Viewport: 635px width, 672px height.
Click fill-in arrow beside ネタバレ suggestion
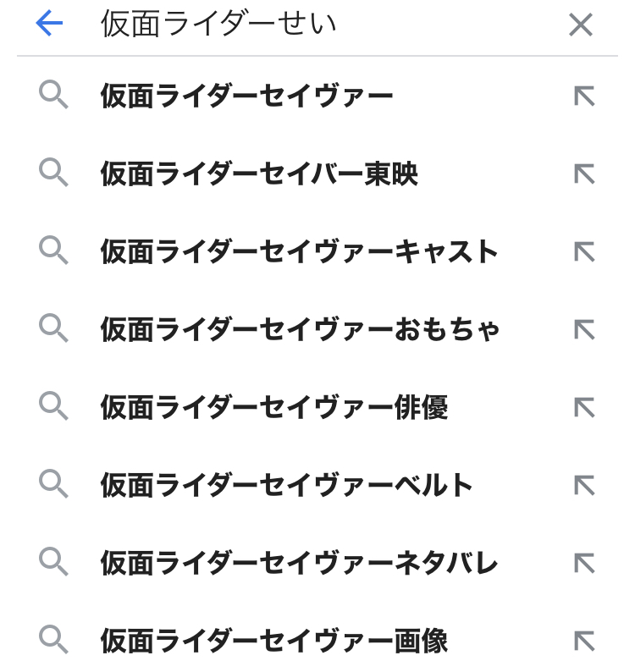click(x=584, y=564)
